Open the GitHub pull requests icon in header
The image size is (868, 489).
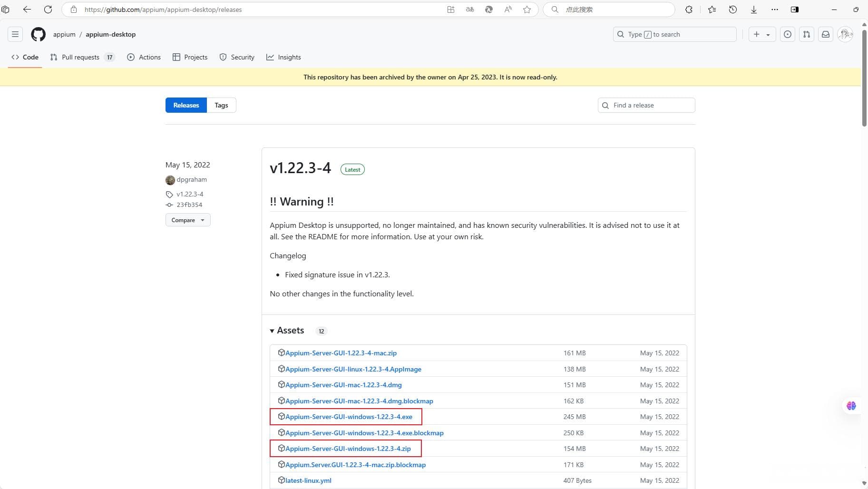tap(807, 34)
